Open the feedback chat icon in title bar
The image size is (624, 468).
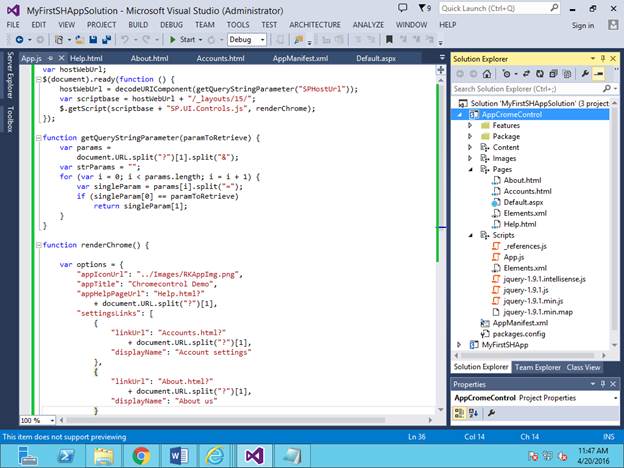point(403,8)
